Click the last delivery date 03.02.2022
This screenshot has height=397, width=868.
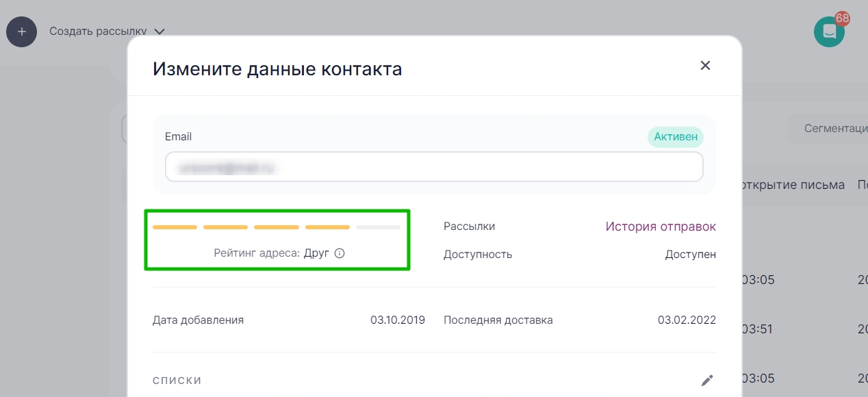[x=687, y=320]
